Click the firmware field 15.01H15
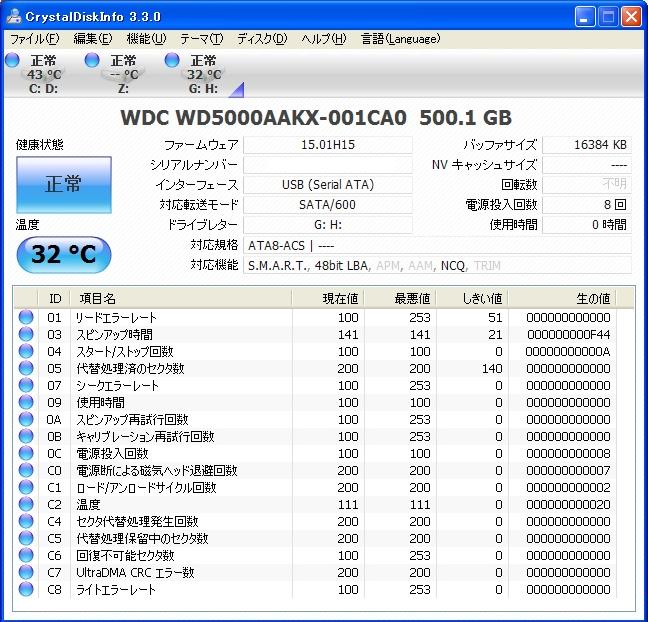Image resolution: width=648 pixels, height=622 pixels. click(x=328, y=145)
